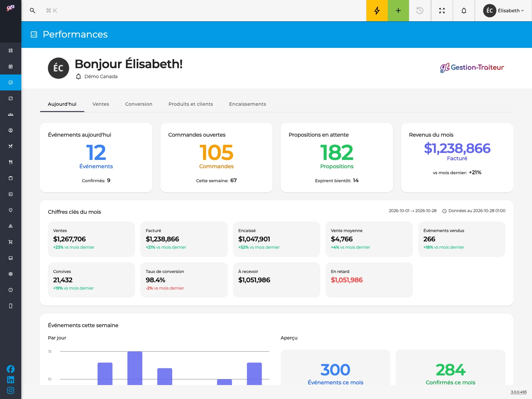The height and width of the screenshot is (399, 532).
Task: Open the history clock icon
Action: 420,11
